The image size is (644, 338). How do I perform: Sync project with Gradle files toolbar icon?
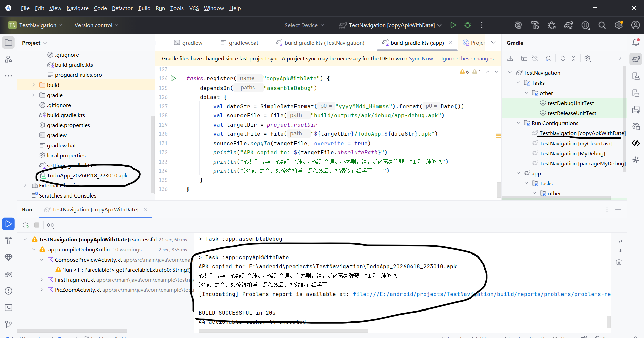click(568, 25)
